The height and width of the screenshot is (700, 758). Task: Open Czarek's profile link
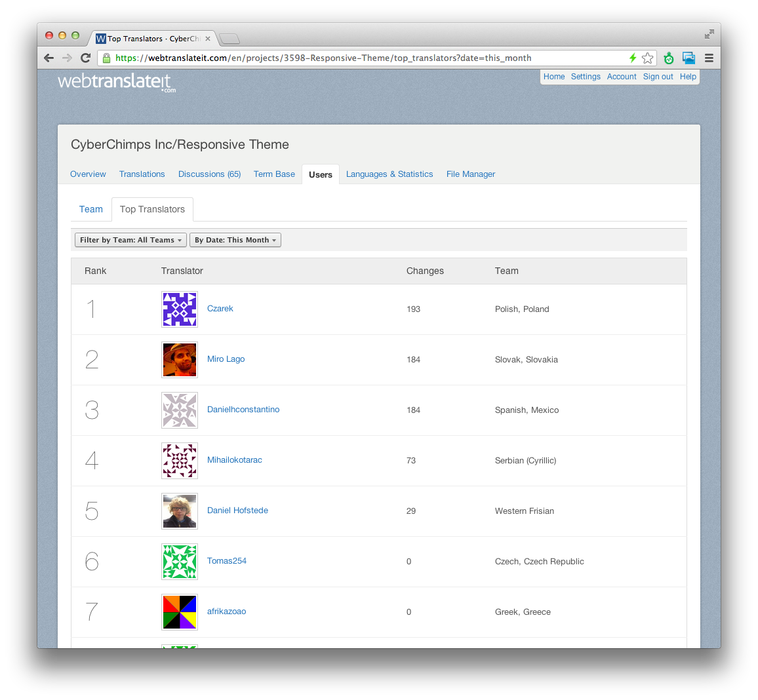pyautogui.click(x=220, y=308)
